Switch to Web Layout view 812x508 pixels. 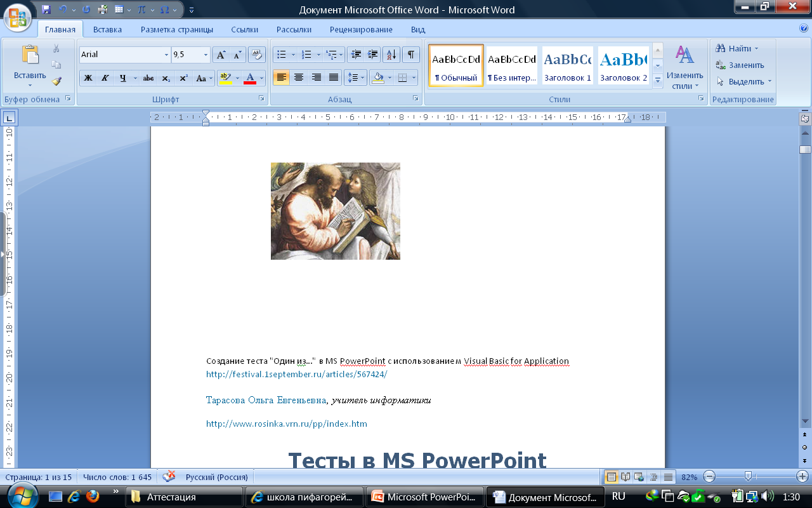(x=639, y=477)
